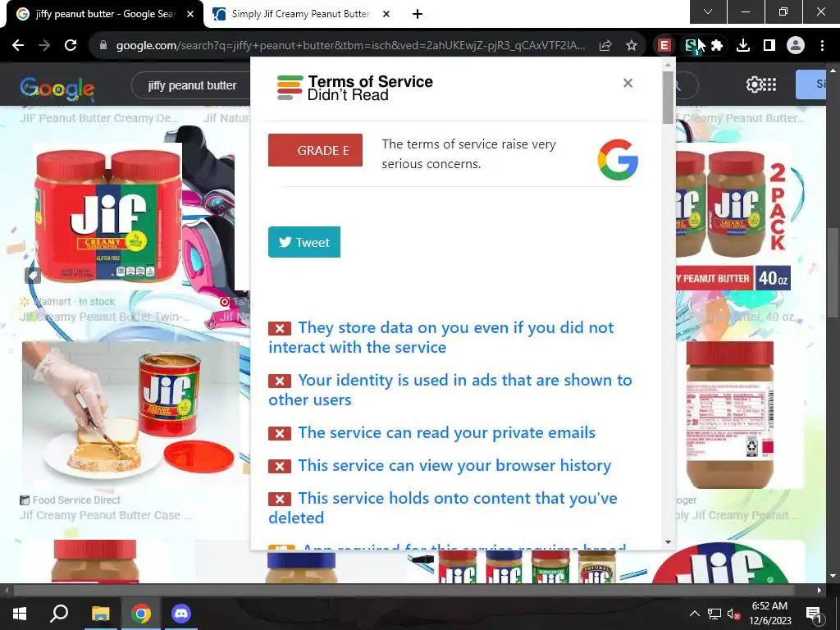This screenshot has height=630, width=840.
Task: Open the Windows Start menu
Action: click(x=20, y=614)
